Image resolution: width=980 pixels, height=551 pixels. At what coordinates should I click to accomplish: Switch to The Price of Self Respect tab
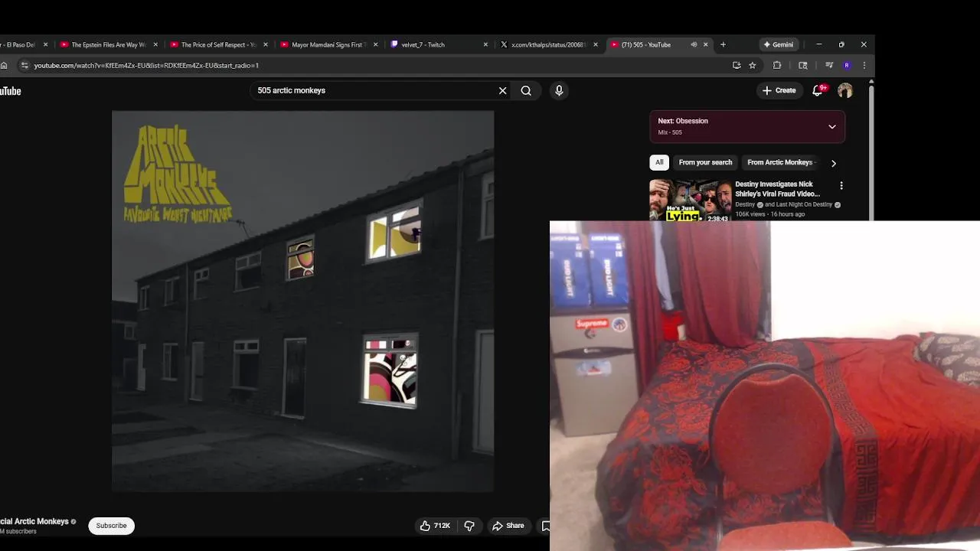click(x=217, y=44)
